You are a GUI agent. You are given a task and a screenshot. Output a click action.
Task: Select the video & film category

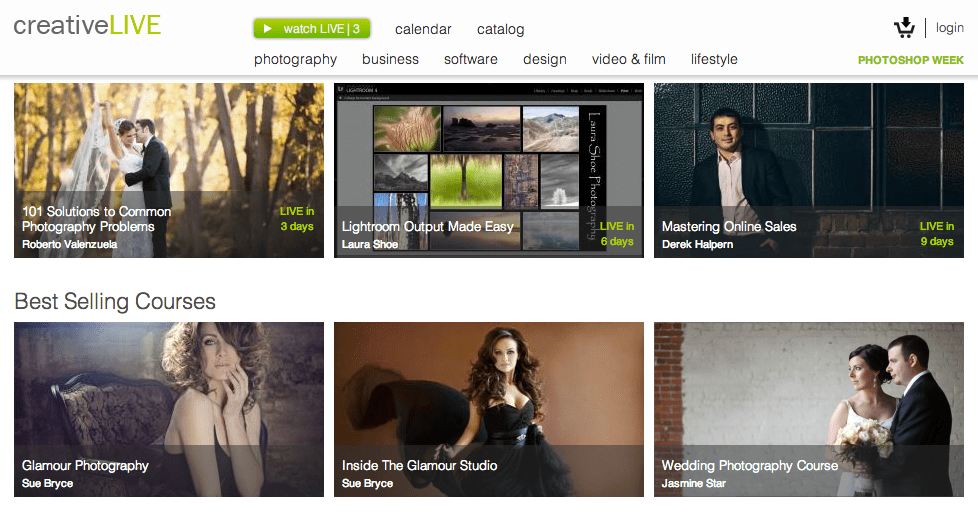pyautogui.click(x=629, y=59)
